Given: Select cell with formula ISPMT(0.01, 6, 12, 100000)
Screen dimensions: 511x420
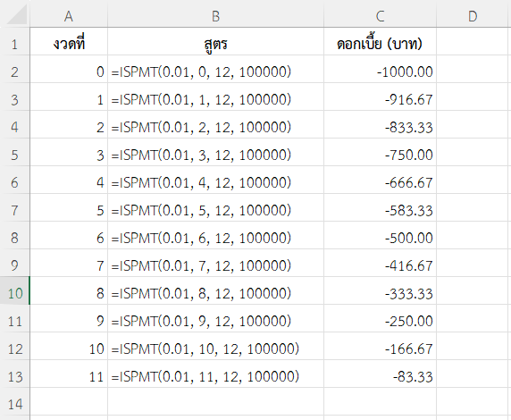Looking at the screenshot, I should [215, 235].
